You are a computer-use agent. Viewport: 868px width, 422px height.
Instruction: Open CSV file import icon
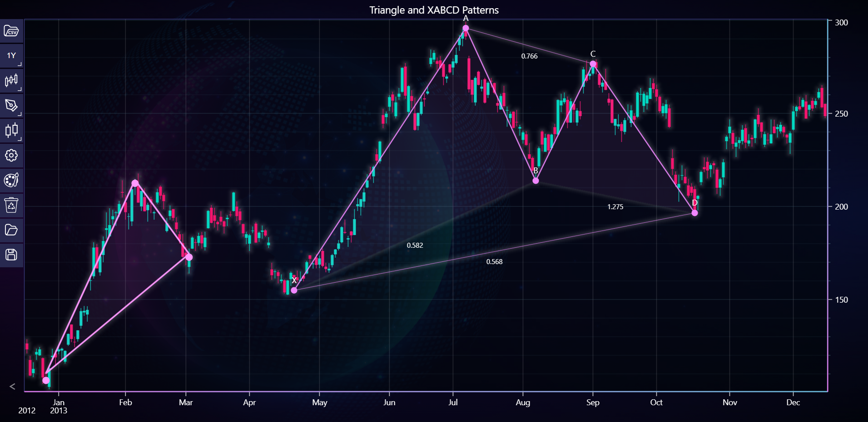(x=11, y=31)
